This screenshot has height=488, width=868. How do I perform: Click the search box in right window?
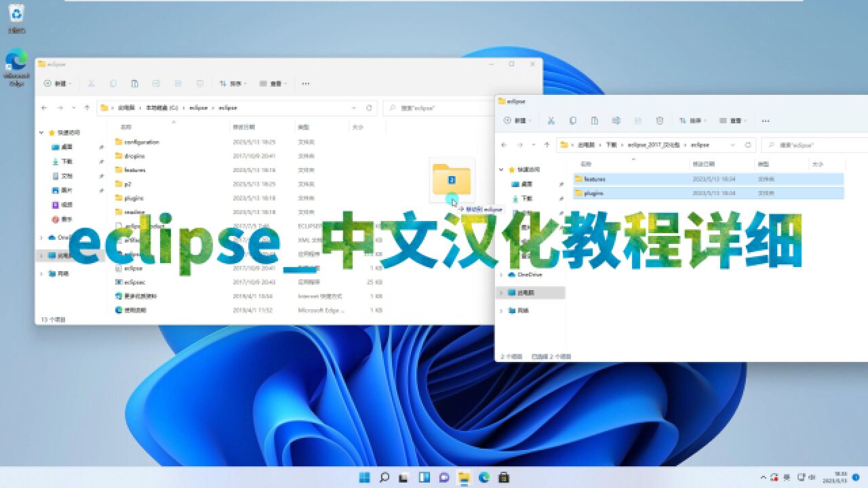(814, 144)
